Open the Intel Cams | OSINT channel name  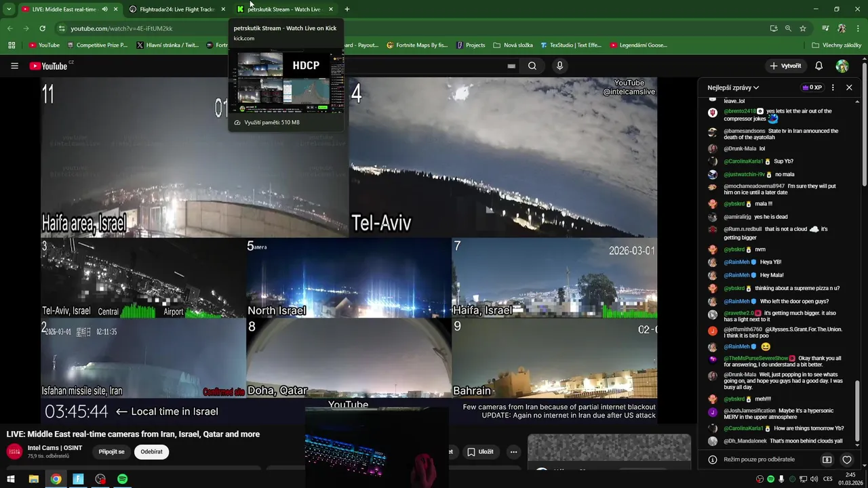coord(55,448)
